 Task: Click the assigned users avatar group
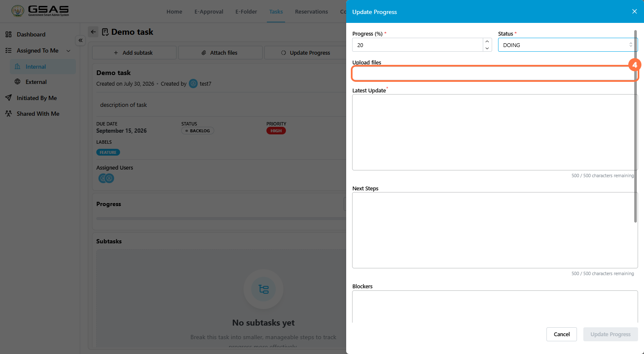click(x=106, y=178)
